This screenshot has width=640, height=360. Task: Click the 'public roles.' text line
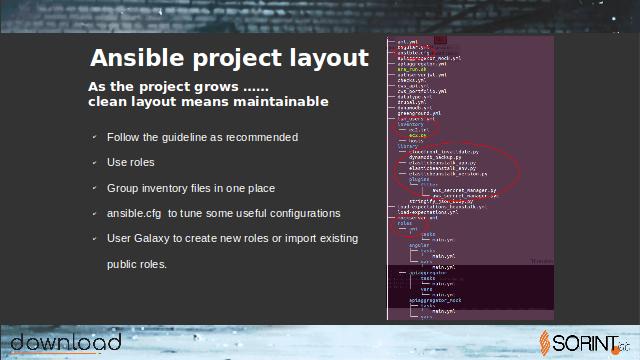137,264
